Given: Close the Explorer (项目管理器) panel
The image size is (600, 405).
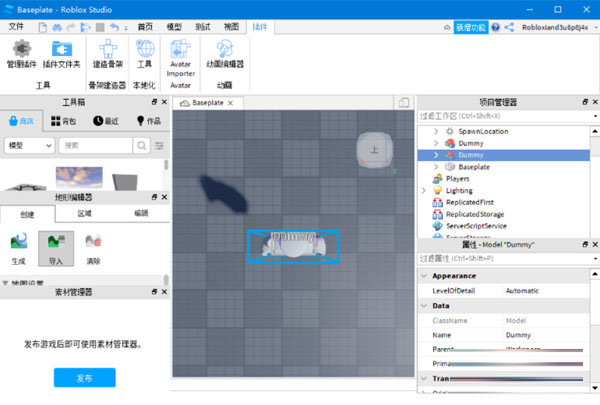Looking at the screenshot, I should pos(595,102).
